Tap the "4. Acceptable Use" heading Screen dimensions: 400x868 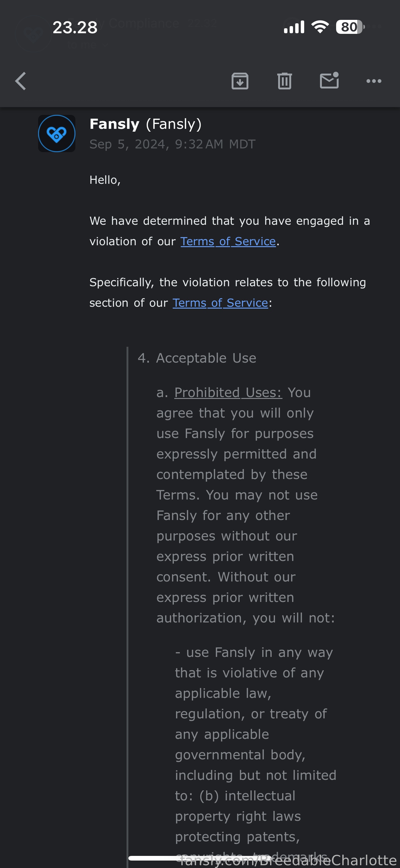click(x=197, y=358)
